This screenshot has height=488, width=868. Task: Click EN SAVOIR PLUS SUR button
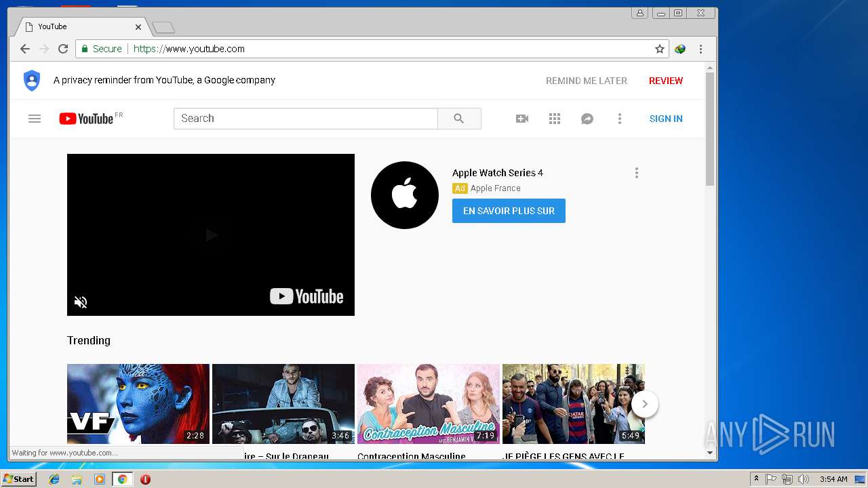pos(509,211)
